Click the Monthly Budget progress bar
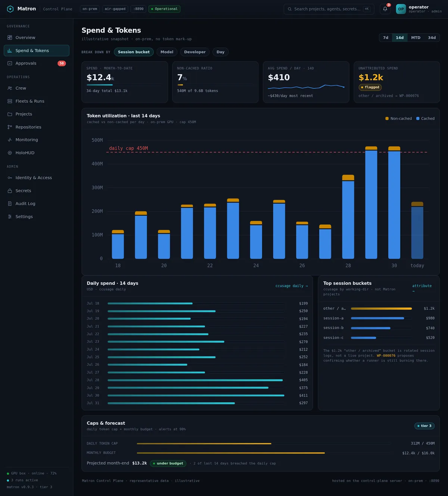This screenshot has width=448, height=496. pos(264,453)
